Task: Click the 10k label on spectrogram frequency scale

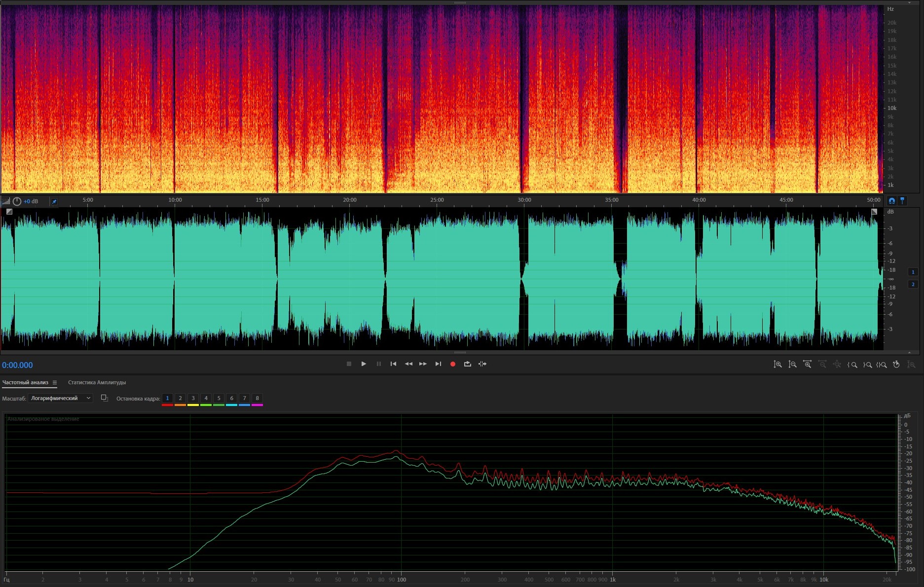Action: pyautogui.click(x=892, y=108)
